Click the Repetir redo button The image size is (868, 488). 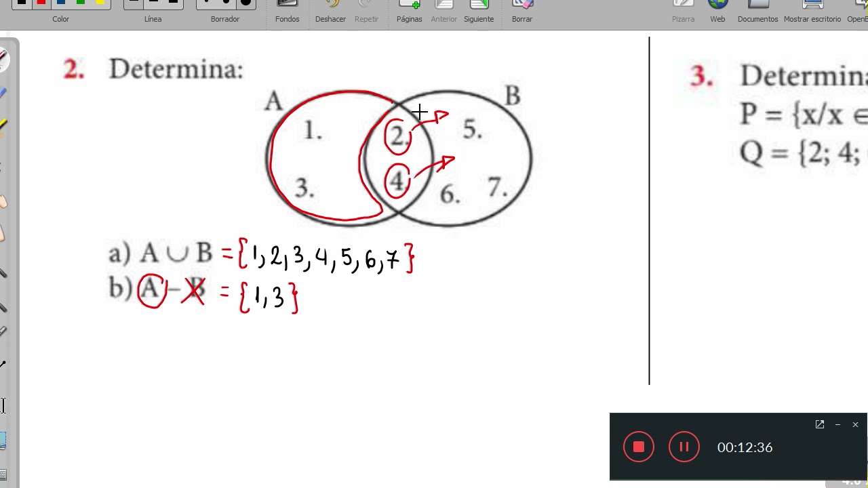point(366,12)
